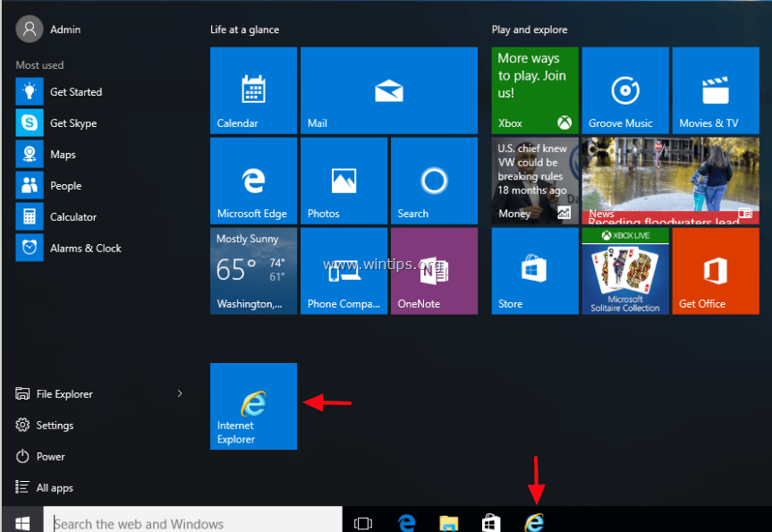772x532 pixels.
Task: Open the Groove Music tile
Action: coord(625,90)
